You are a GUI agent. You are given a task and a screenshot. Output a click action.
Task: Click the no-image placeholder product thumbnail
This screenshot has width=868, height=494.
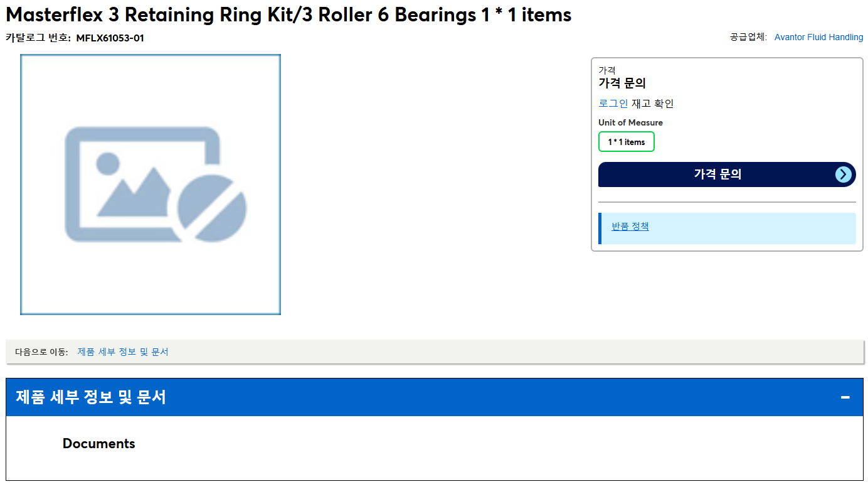151,185
